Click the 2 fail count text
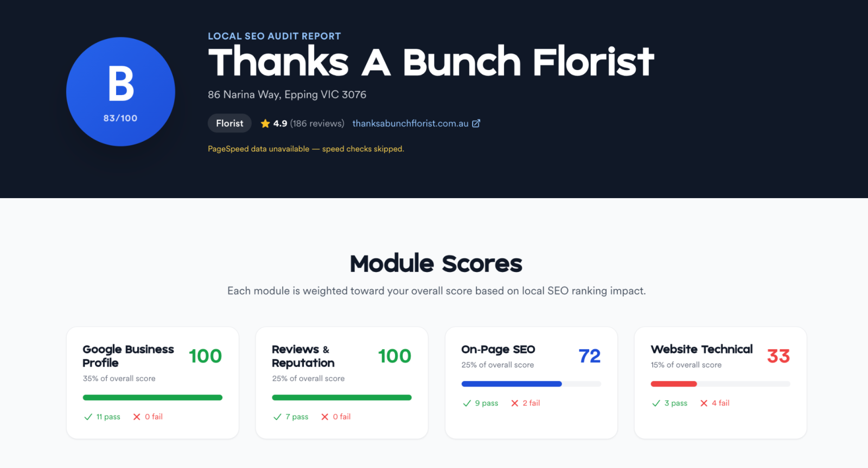 [532, 403]
